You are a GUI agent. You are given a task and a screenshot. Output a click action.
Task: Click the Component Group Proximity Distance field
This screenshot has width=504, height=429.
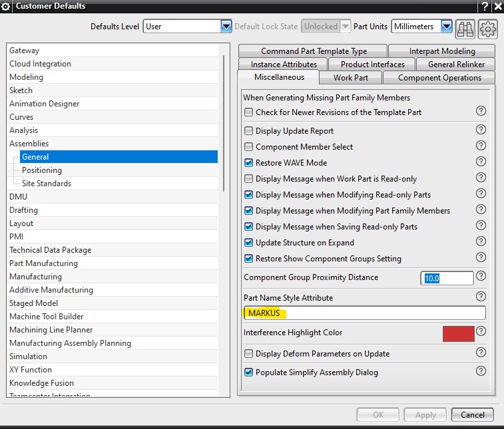[x=447, y=278]
